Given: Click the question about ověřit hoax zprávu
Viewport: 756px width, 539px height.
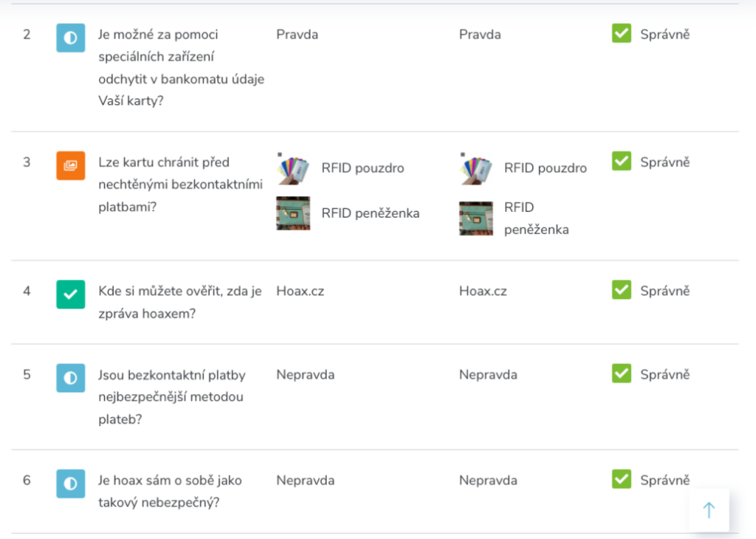Looking at the screenshot, I should tap(180, 302).
